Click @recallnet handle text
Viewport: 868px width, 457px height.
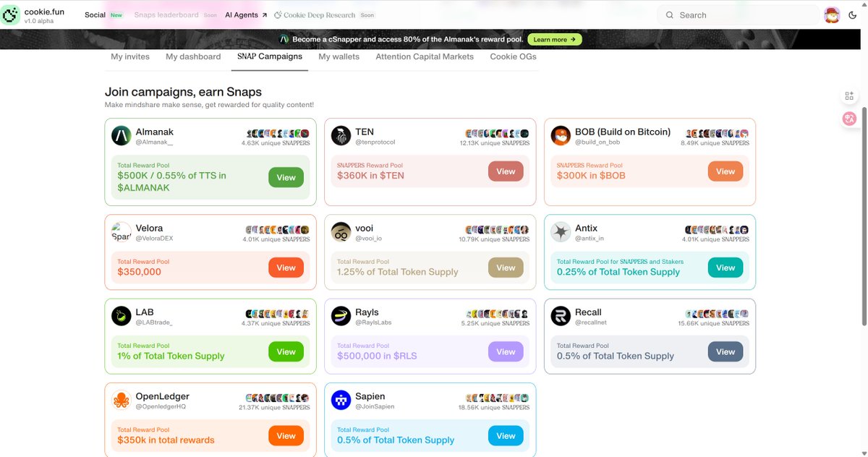click(x=591, y=323)
